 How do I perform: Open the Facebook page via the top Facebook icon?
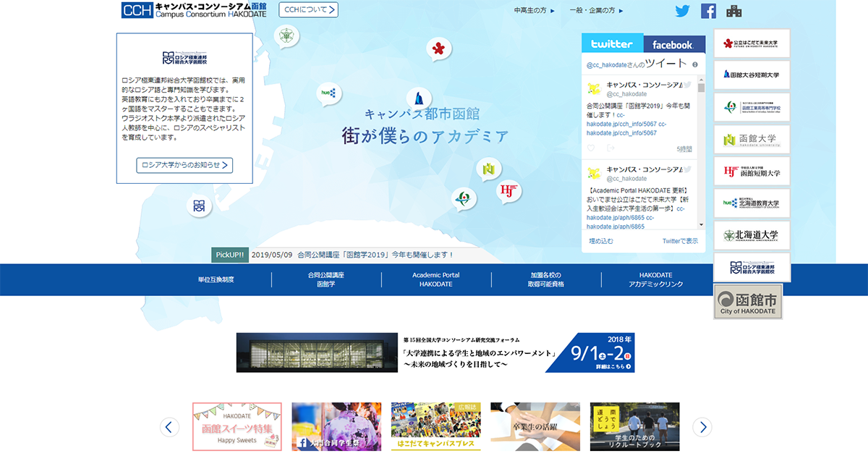(x=708, y=10)
